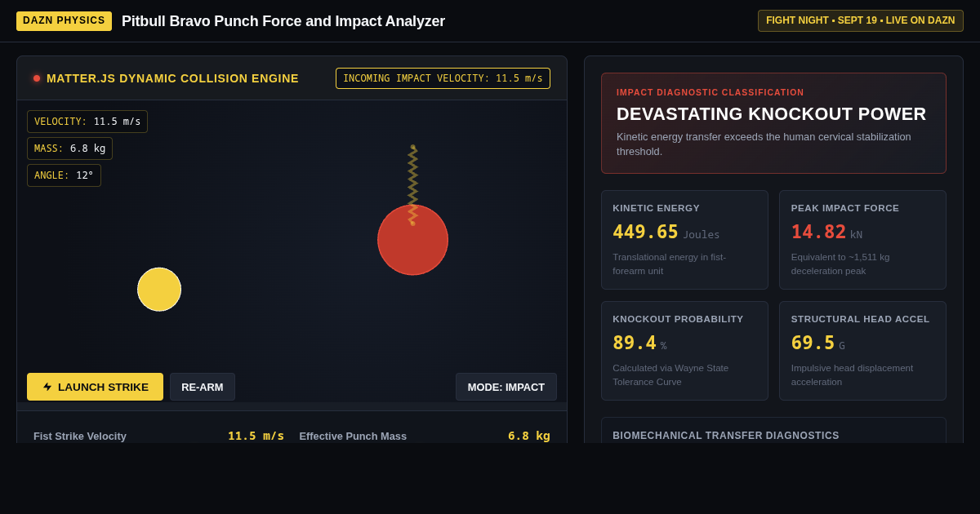Click the LAUNCH STRIKE button
Screen dimensions: 980x514
click(x=95, y=387)
